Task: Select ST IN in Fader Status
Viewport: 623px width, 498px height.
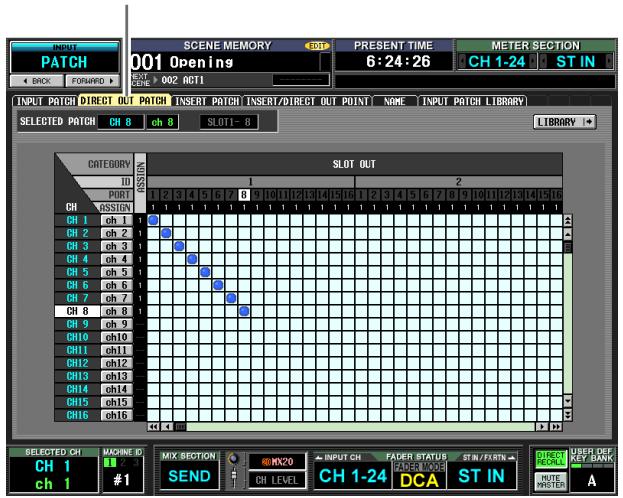Action: click(481, 476)
